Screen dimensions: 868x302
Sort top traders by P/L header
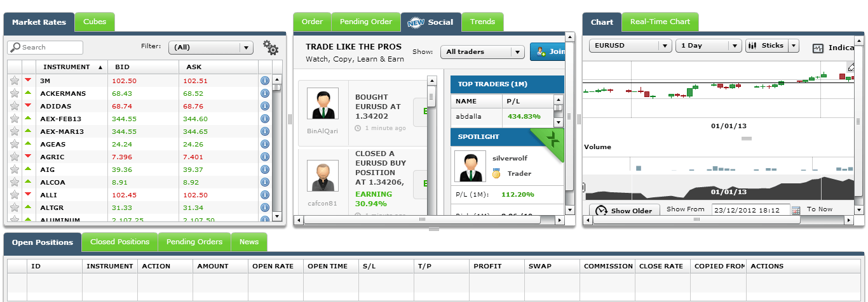[x=527, y=101]
